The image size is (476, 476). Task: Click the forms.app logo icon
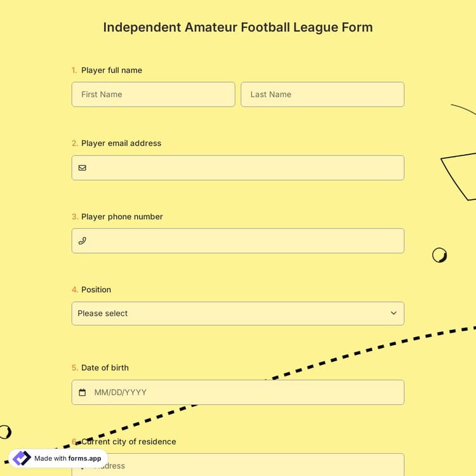[22, 458]
